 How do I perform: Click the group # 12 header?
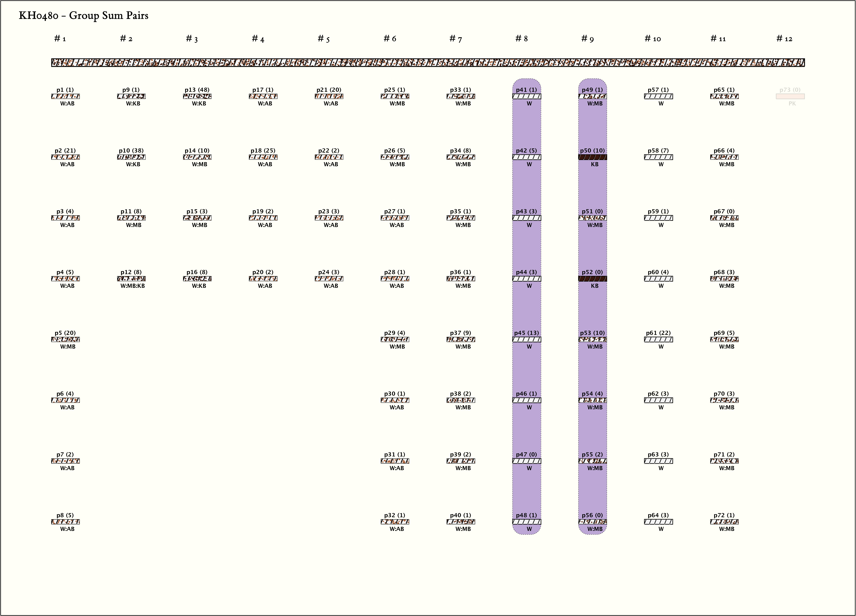click(x=784, y=38)
